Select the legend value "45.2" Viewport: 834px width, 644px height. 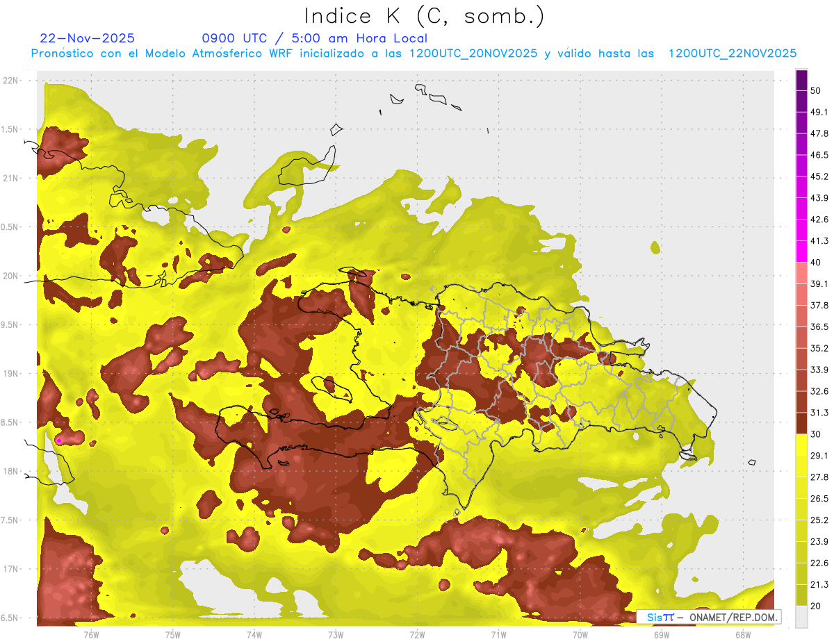819,176
